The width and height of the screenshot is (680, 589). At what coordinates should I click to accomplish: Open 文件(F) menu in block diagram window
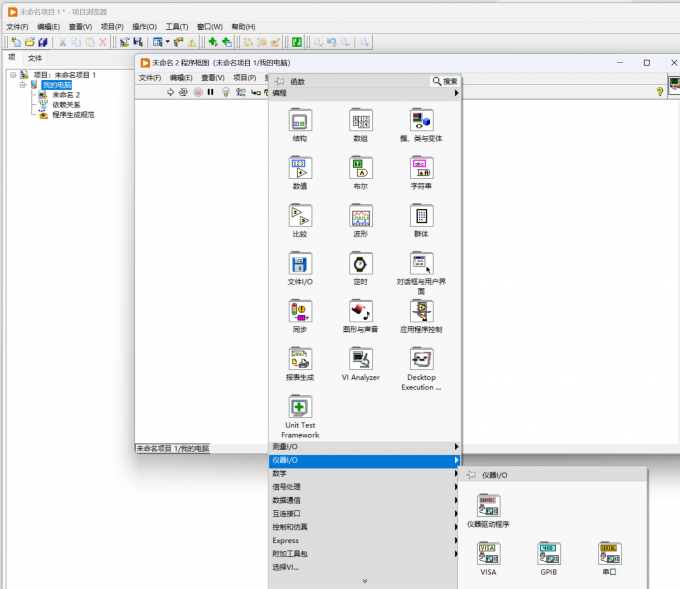click(x=150, y=78)
